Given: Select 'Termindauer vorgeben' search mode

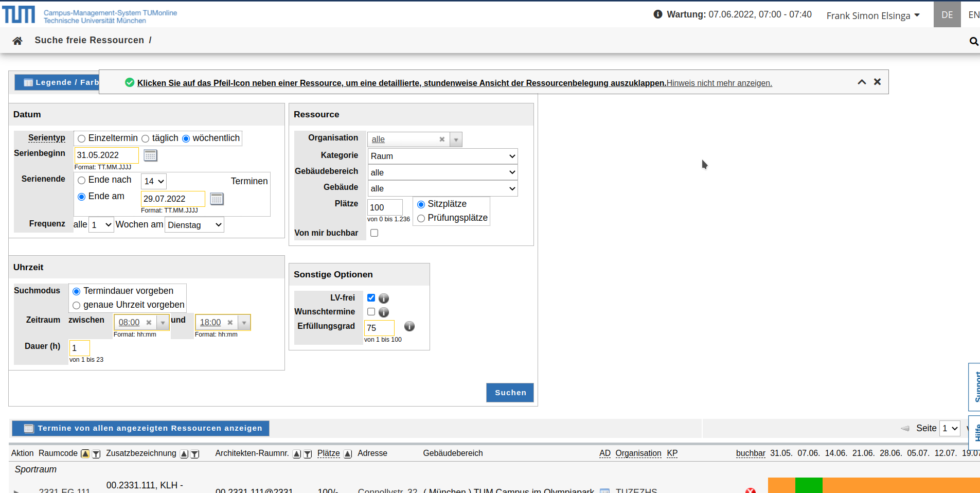Looking at the screenshot, I should (x=76, y=292).
